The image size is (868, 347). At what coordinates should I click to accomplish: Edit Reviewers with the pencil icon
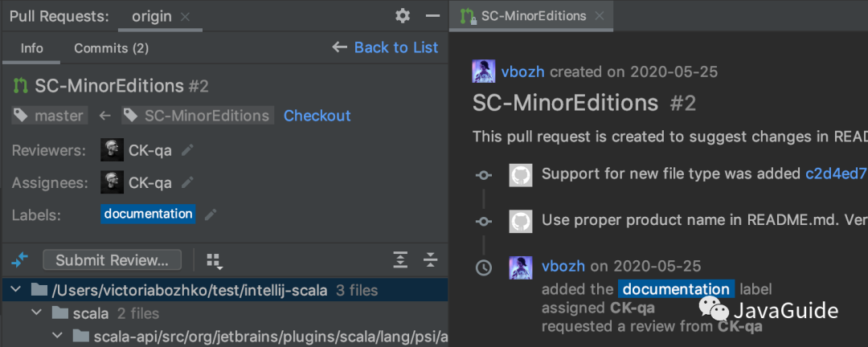[187, 150]
